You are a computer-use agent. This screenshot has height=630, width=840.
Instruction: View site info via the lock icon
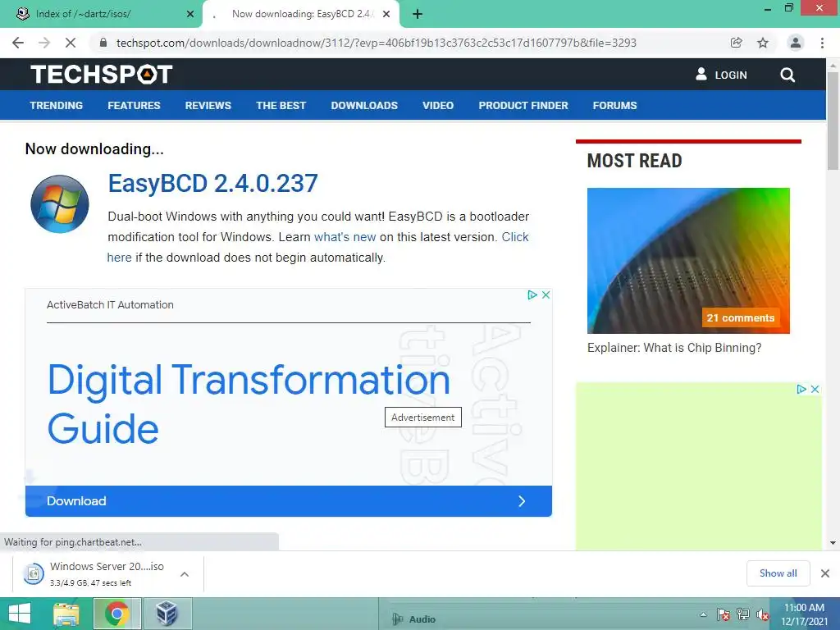(x=103, y=43)
